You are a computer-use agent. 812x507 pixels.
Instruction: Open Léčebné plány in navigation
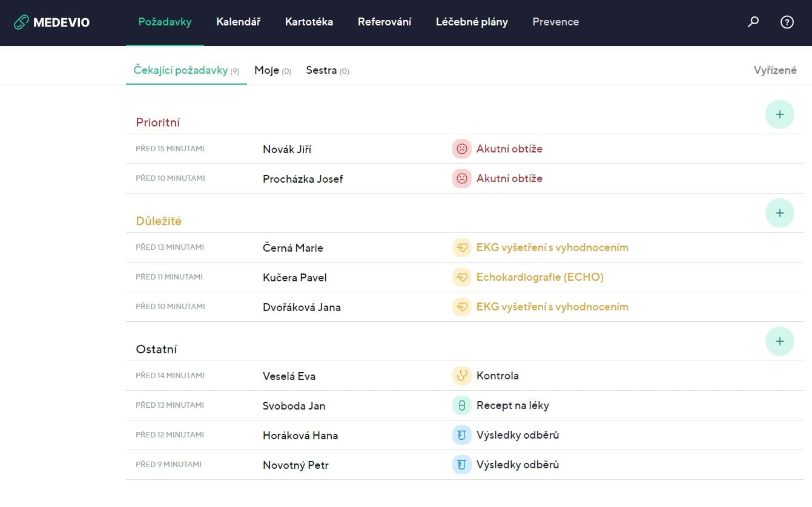coord(472,22)
